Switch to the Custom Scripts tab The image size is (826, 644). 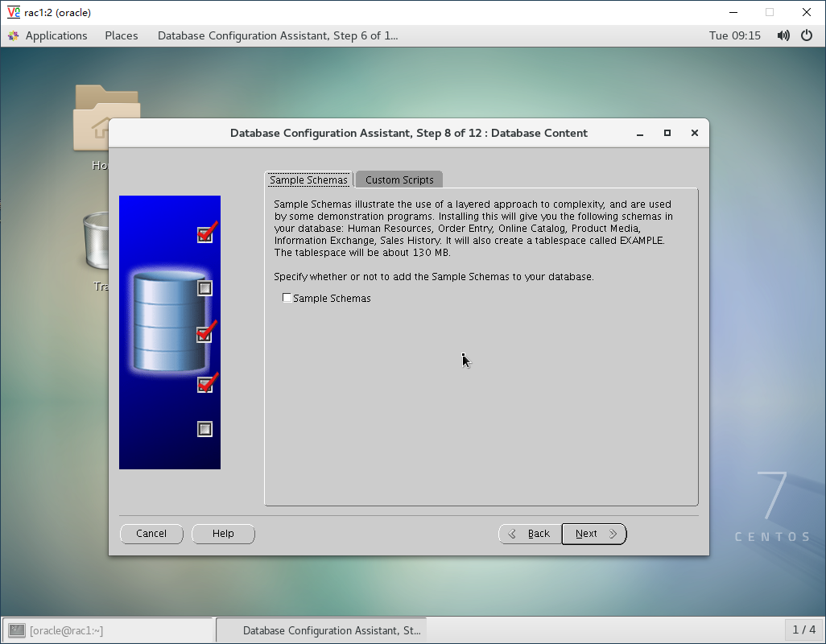click(399, 180)
